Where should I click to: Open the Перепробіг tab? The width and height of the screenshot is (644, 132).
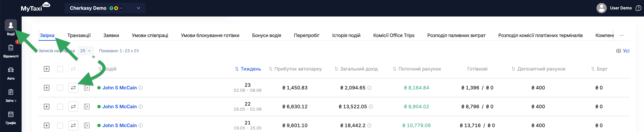click(307, 35)
